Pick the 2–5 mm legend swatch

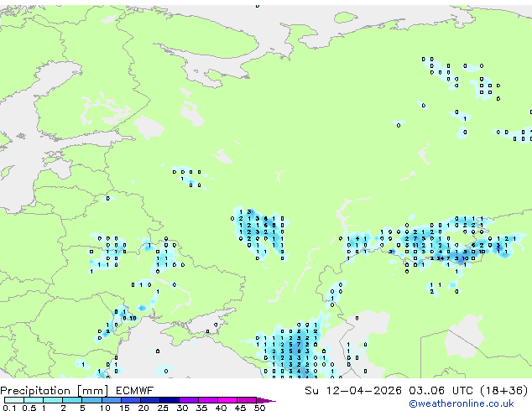point(73,400)
